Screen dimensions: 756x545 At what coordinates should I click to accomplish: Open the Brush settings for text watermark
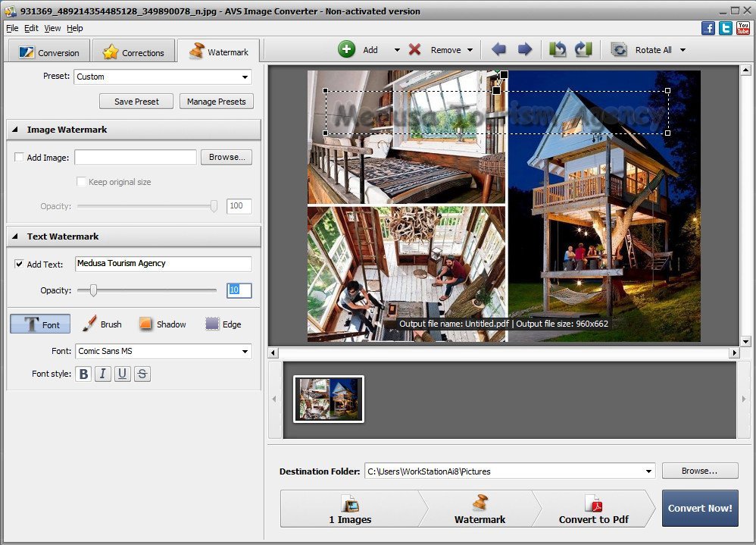(x=102, y=324)
